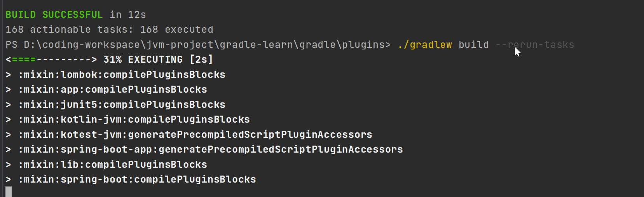Viewport: 644px width, 197px height.
Task: Click the "build" argument in the command
Action: click(x=473, y=45)
